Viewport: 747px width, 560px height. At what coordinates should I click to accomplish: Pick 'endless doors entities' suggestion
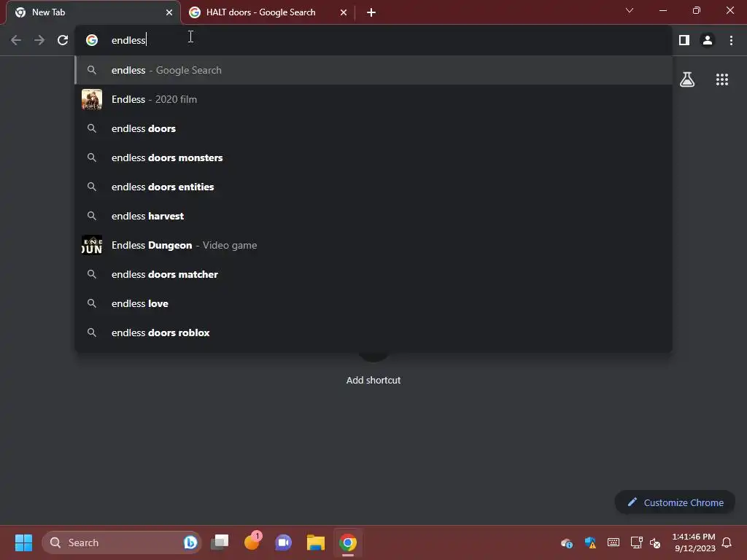[373, 187]
